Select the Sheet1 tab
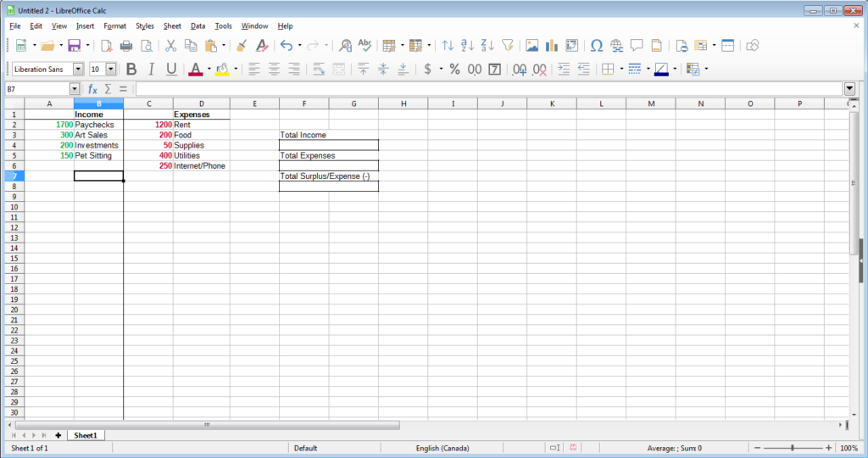The image size is (868, 458). pos(85,435)
